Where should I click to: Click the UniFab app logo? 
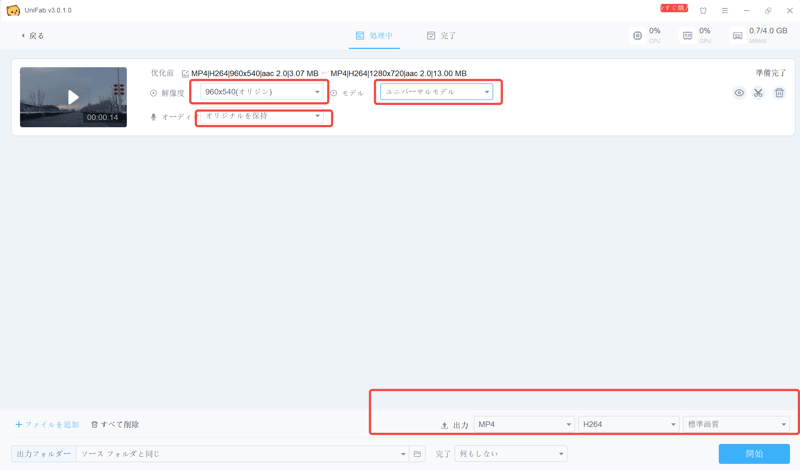pos(13,11)
